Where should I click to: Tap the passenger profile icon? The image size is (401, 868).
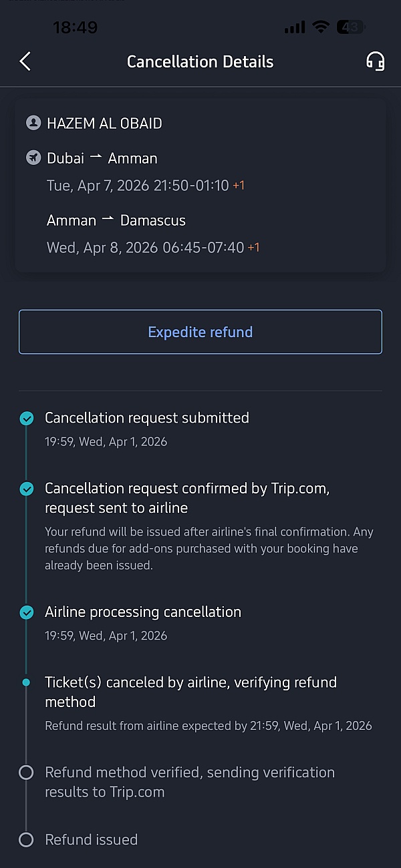coord(33,124)
